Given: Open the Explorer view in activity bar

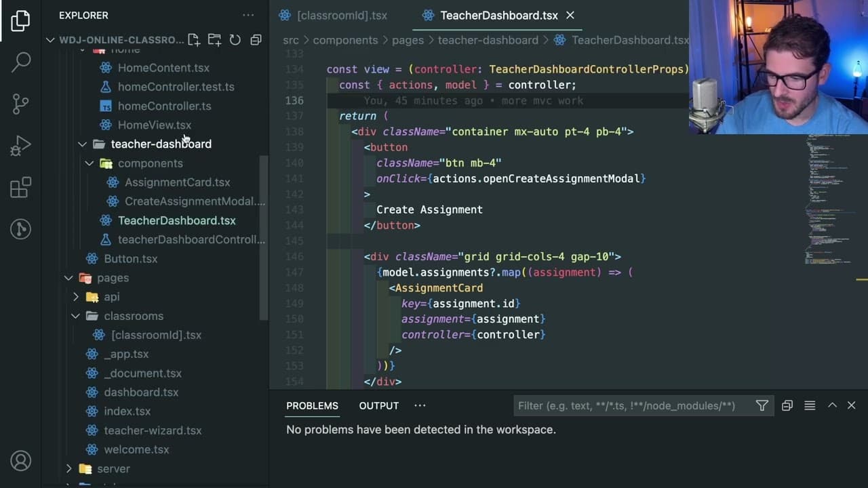Looking at the screenshot, I should pyautogui.click(x=20, y=20).
